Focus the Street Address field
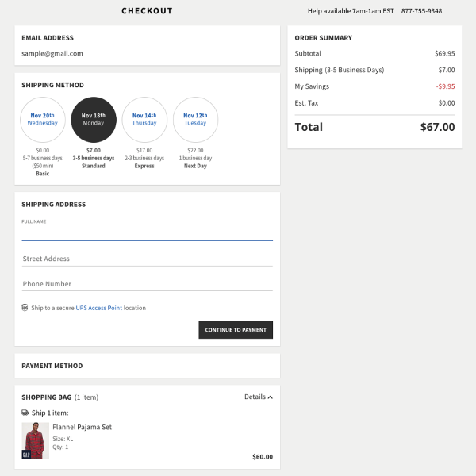Screen dimensions: 476x476 pos(147,259)
